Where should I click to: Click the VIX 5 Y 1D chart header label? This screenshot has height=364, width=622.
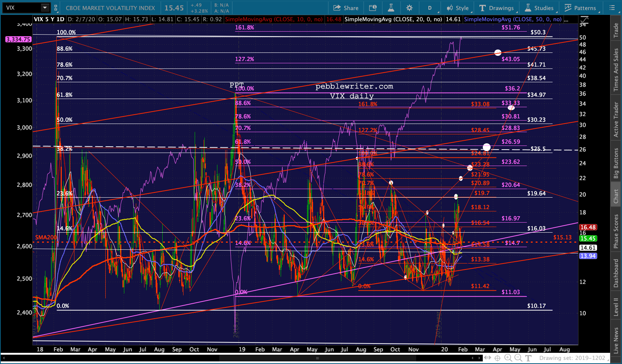(x=49, y=19)
